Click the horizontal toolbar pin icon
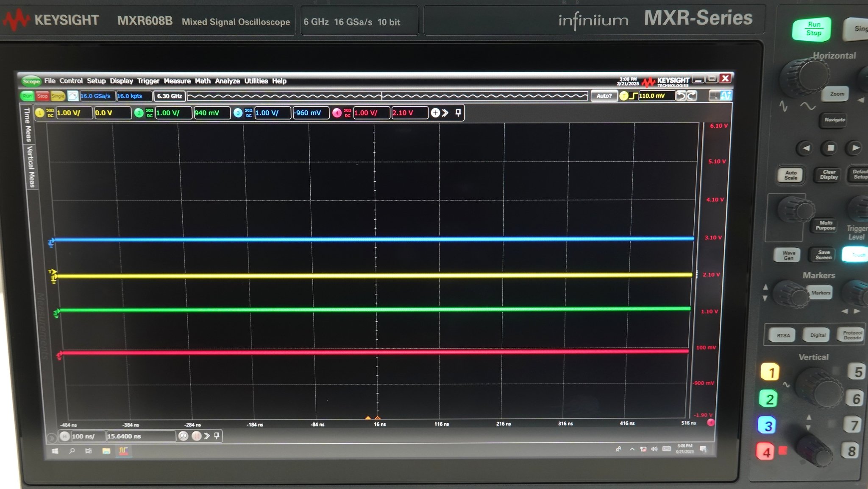This screenshot has width=868, height=489. tap(217, 436)
